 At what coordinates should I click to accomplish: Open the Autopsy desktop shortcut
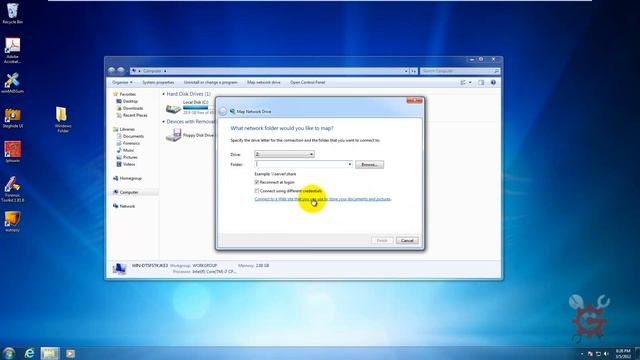[12, 222]
